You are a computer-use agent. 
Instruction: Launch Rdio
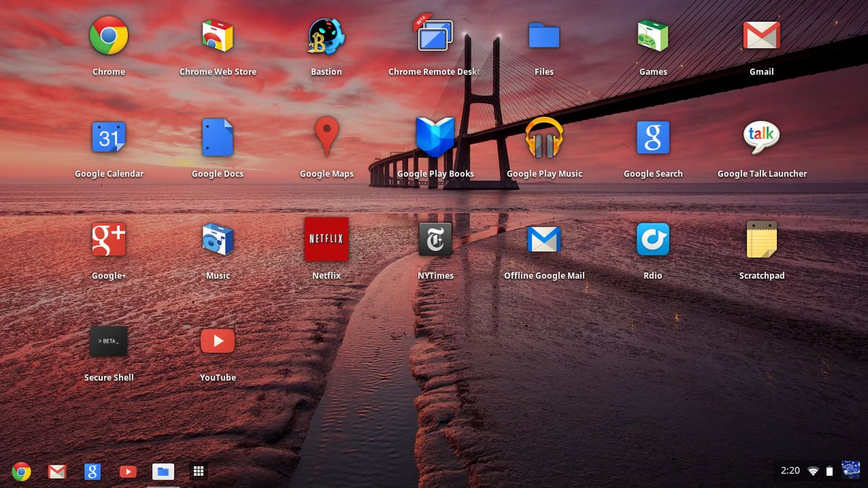pos(652,239)
